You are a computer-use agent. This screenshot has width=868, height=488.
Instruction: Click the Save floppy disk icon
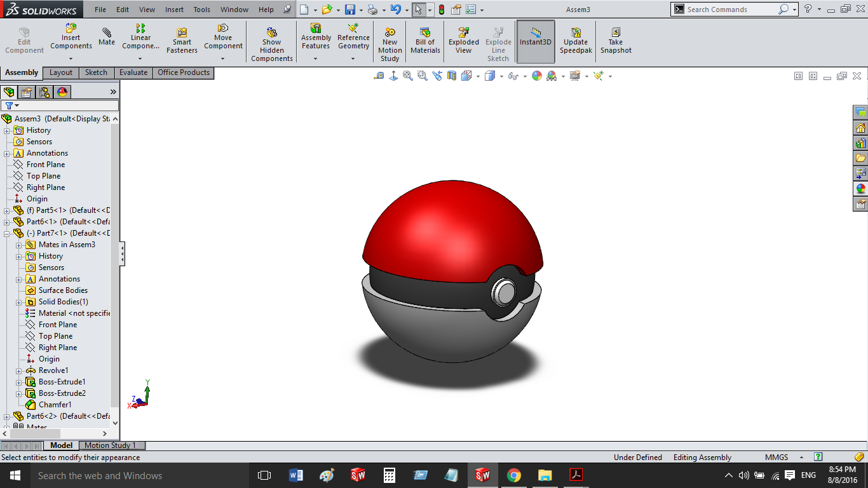[350, 10]
